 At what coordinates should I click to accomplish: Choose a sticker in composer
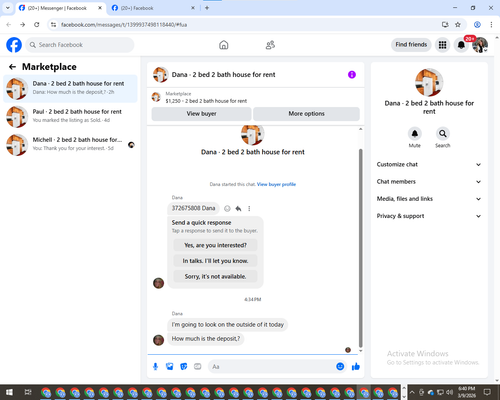tap(184, 367)
